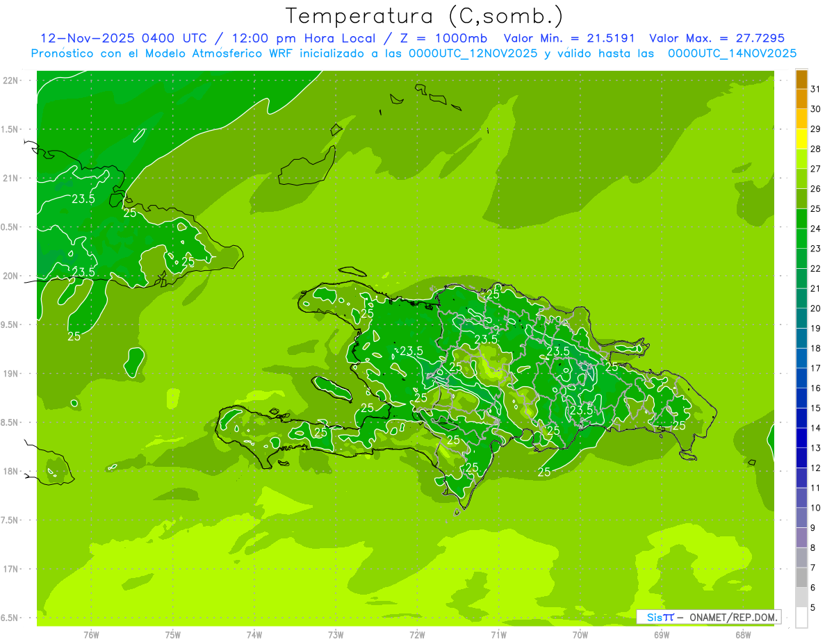
Task: Click the grey swatch between 6 and 7
Action: [801, 577]
